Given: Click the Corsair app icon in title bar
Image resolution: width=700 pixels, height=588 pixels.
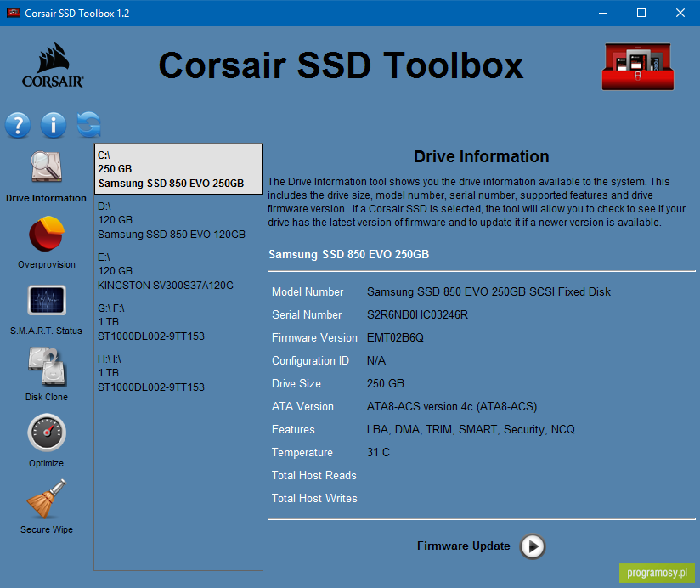Looking at the screenshot, I should pos(14,13).
